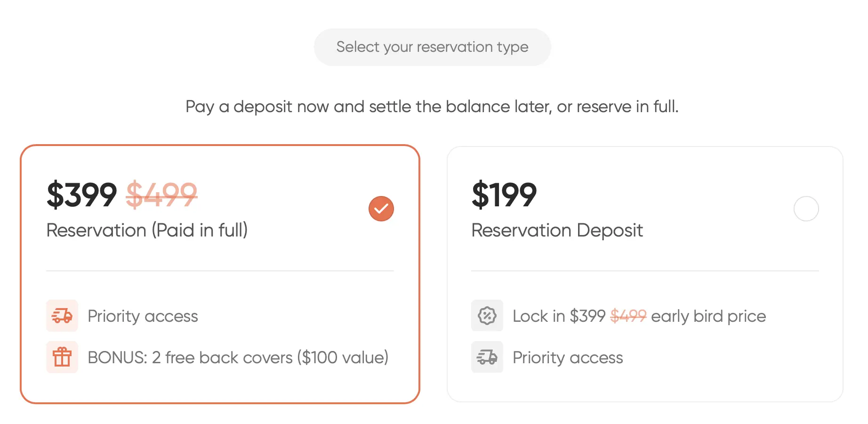Click the gray truck icon in deposit card
This screenshot has width=868, height=424.
tap(487, 357)
